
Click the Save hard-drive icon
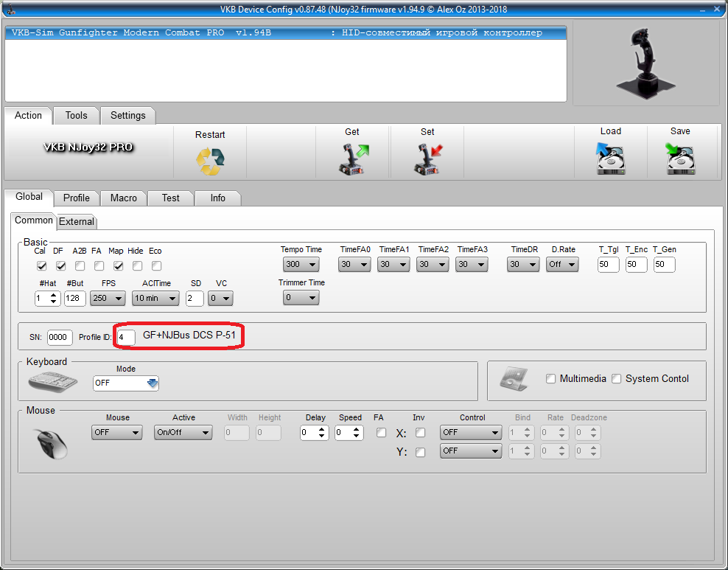click(680, 159)
